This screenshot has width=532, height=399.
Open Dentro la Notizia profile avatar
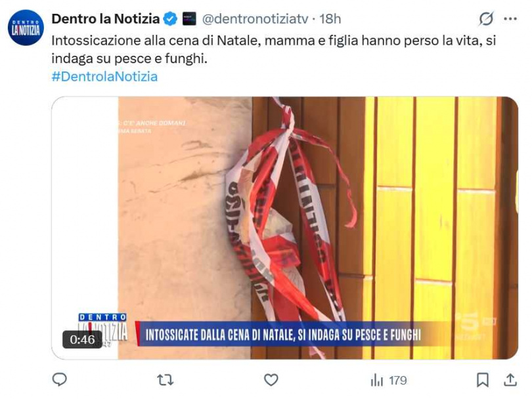[26, 28]
